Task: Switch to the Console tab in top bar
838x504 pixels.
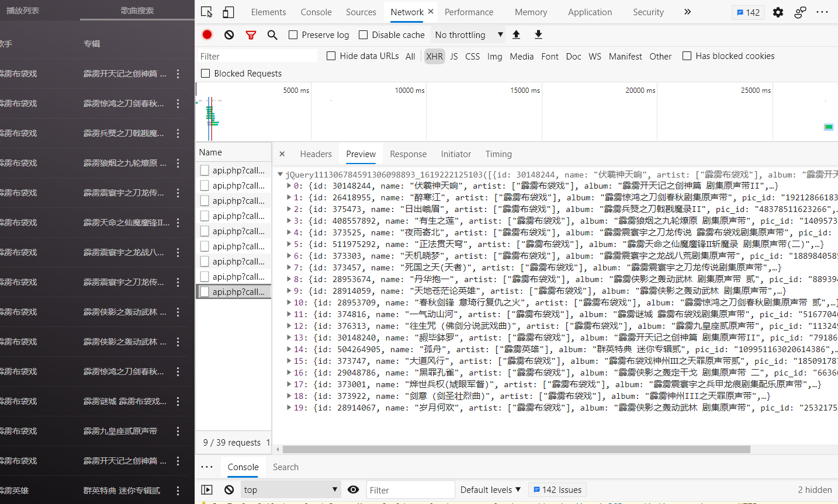Action: pos(316,12)
